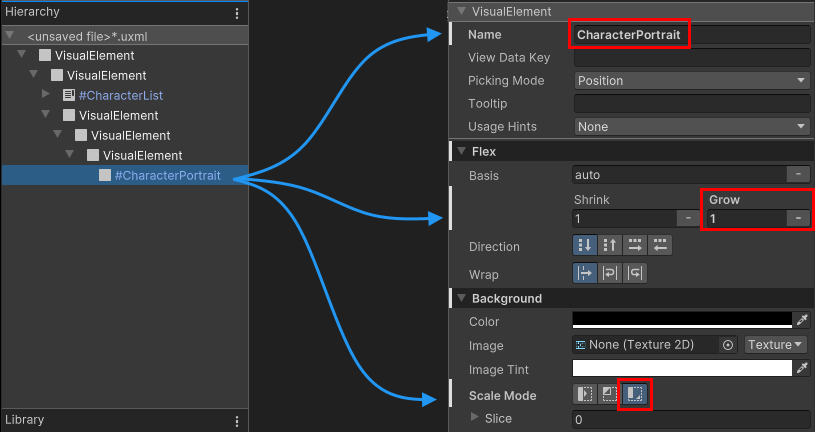The image size is (815, 432).
Task: Click the black Background Color swatch
Action: [x=681, y=320]
